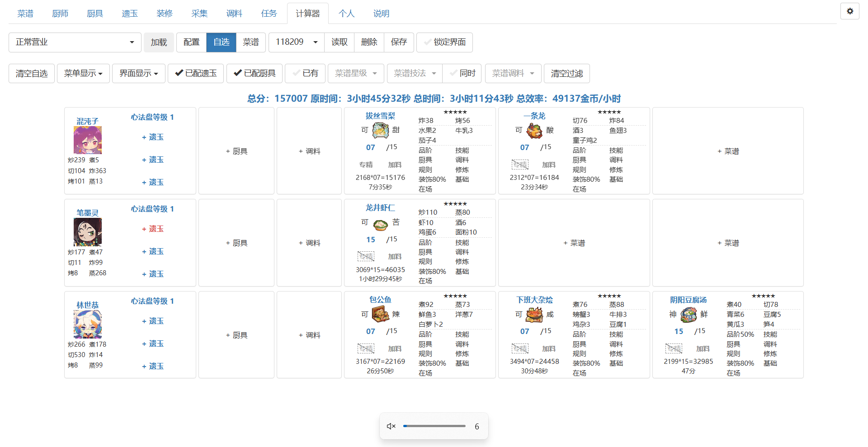Click the 保存 button
This screenshot has height=447, width=868.
[399, 42]
